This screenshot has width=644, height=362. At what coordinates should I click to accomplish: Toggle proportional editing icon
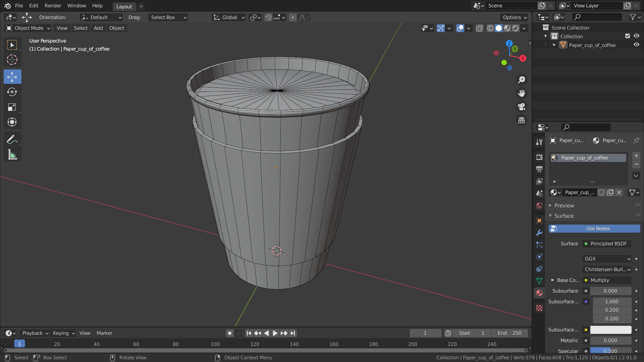293,17
